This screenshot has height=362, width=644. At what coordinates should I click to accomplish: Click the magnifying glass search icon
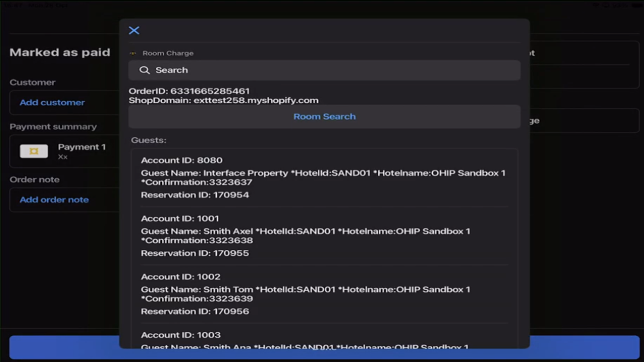(144, 70)
